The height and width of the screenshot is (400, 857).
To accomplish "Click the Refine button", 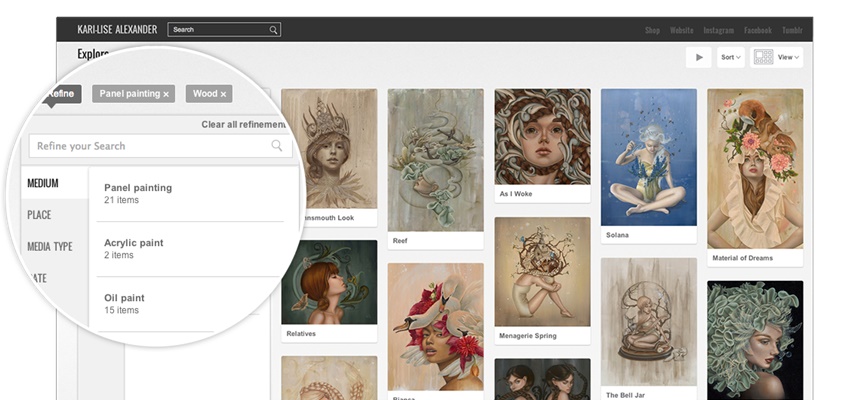I will click(x=60, y=94).
